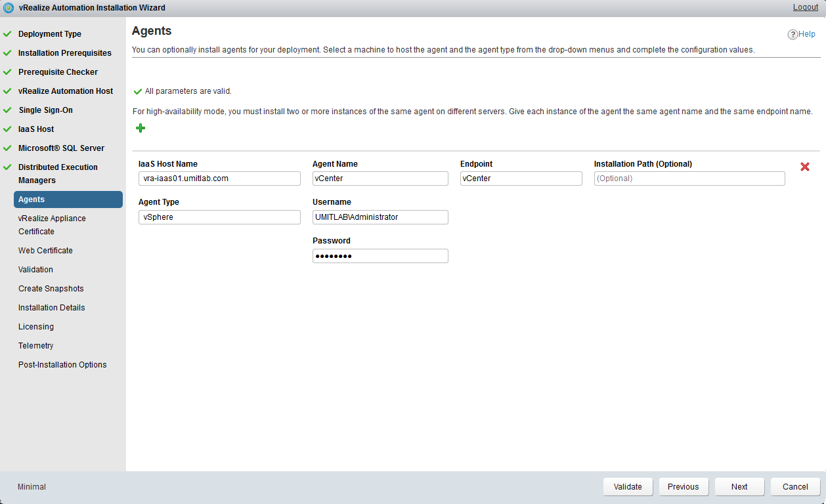Open the Prerequisite Checker step
Viewport: 826px width, 504px height.
click(x=58, y=72)
